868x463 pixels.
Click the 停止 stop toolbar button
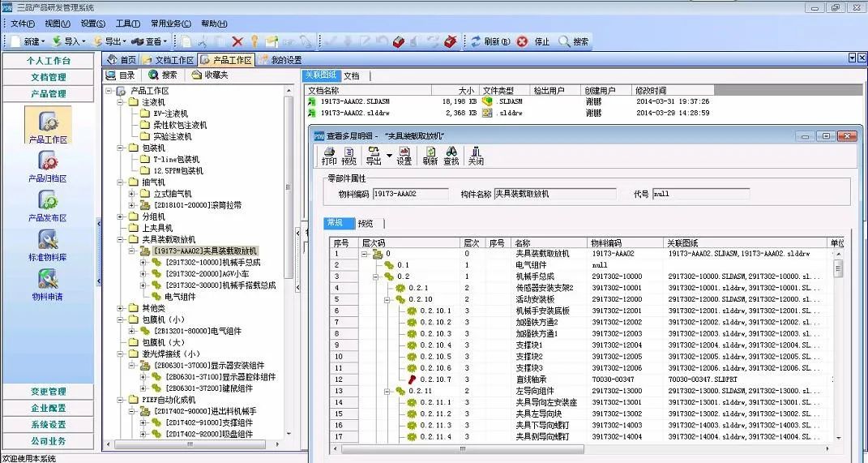[534, 41]
